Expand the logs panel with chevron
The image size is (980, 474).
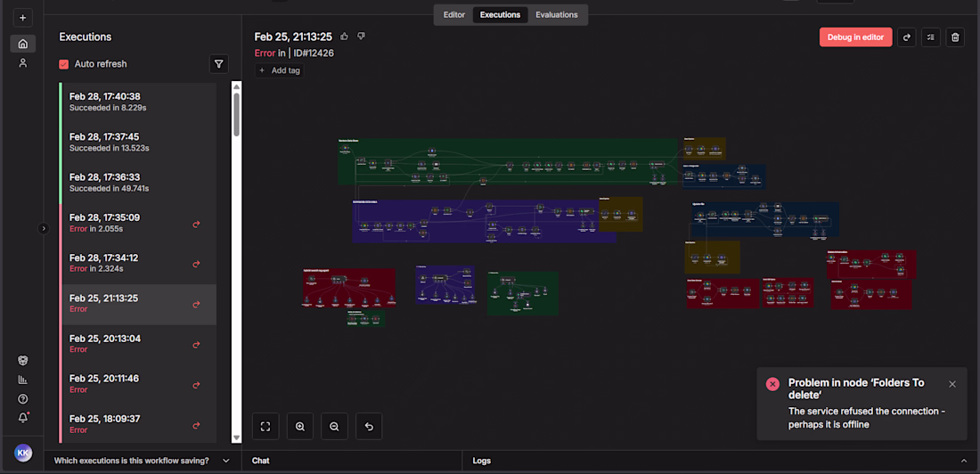963,461
